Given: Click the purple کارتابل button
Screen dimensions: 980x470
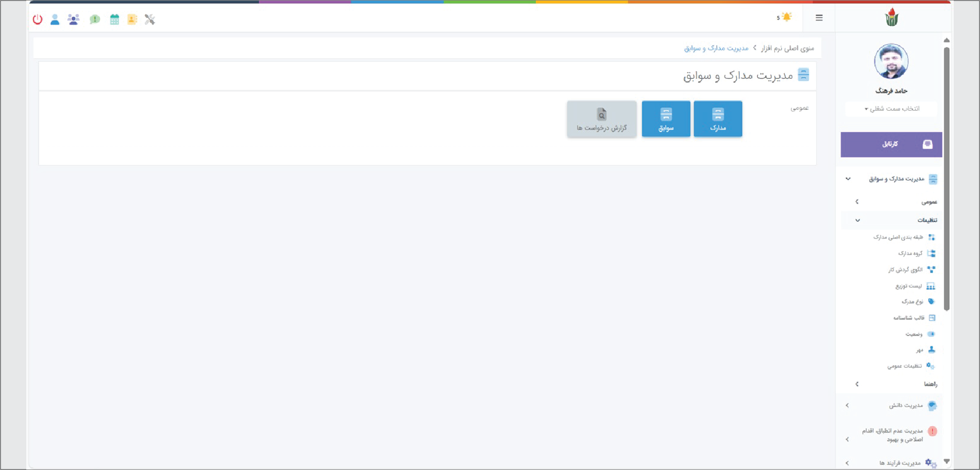Looking at the screenshot, I should point(891,144).
